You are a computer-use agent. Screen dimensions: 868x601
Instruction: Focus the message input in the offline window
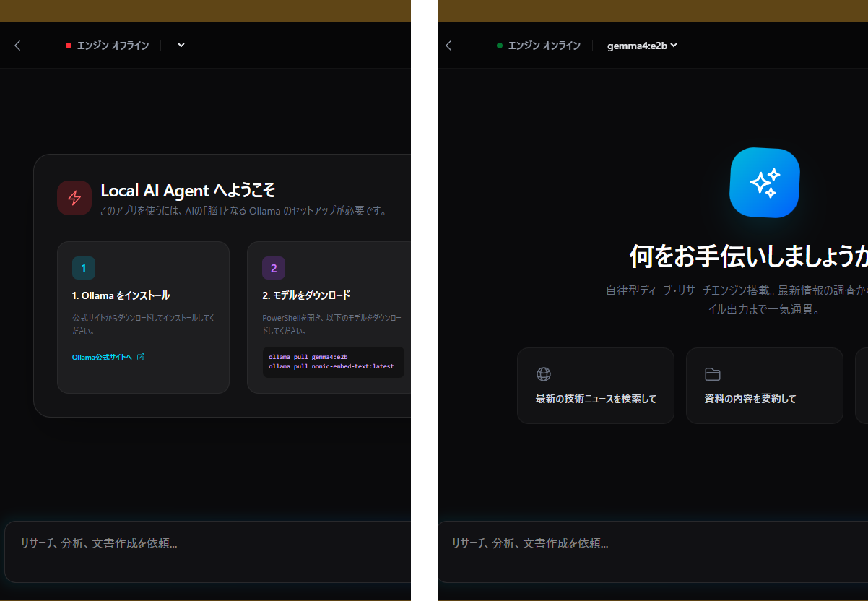click(x=208, y=552)
